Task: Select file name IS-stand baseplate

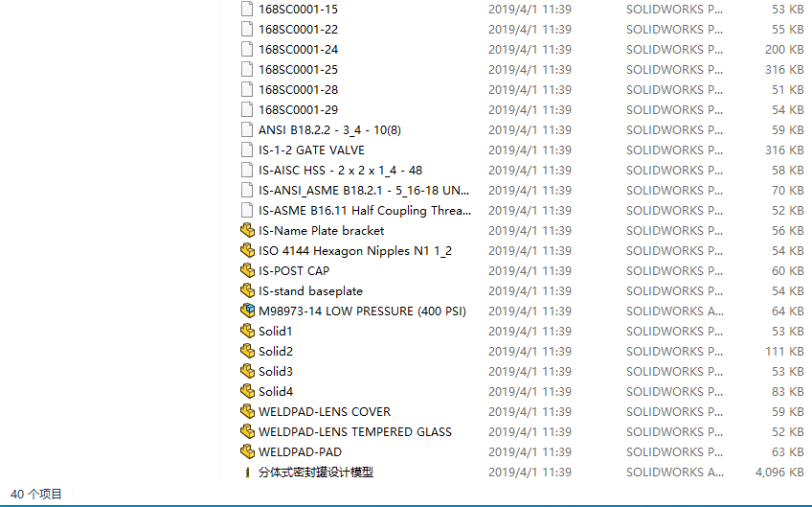Action: pos(310,290)
